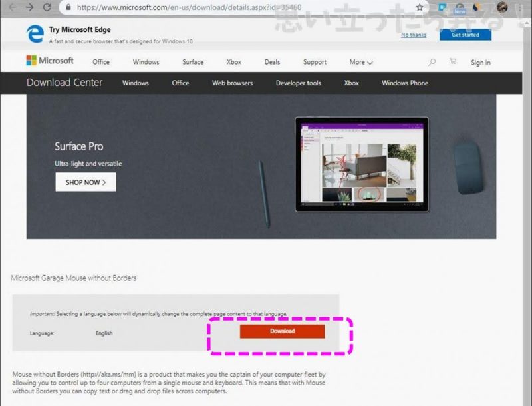
Task: Open the English language selector
Action: 104,333
